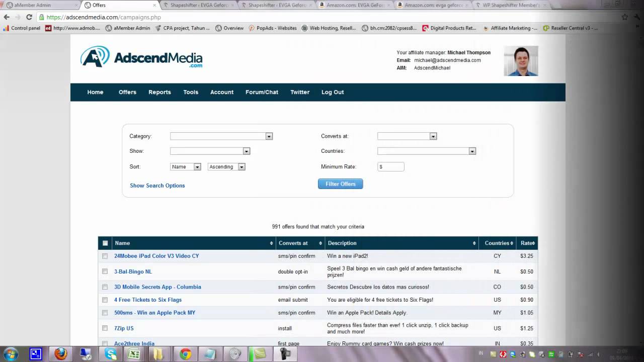Image resolution: width=644 pixels, height=362 pixels.
Task: Open Excel from the taskbar
Action: tap(134, 354)
